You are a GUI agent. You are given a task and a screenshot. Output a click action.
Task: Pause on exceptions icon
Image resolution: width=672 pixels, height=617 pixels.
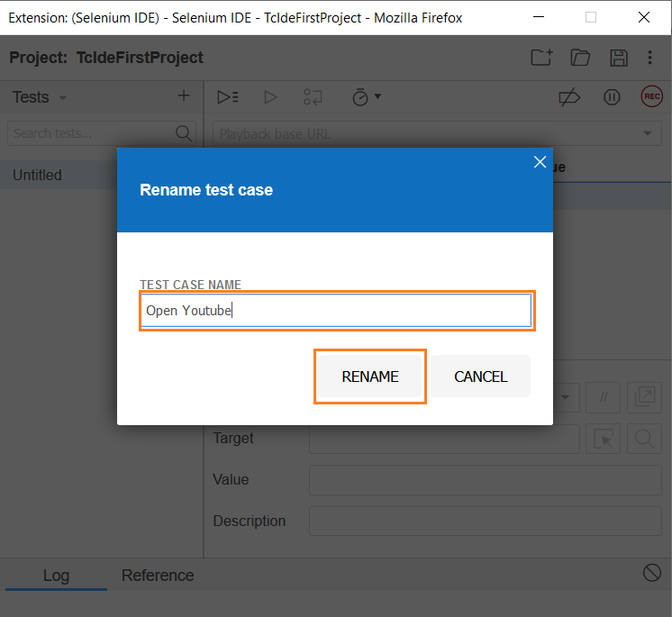612,97
